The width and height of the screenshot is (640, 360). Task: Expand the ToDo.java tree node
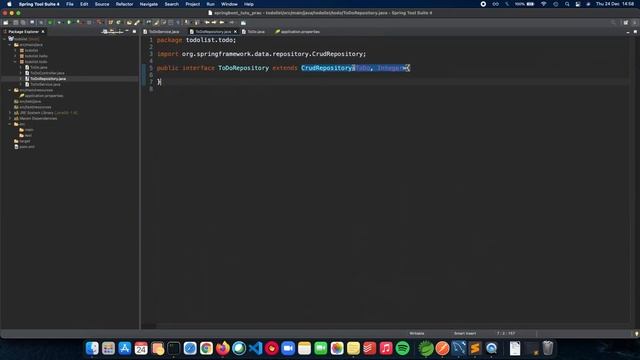tap(21, 67)
